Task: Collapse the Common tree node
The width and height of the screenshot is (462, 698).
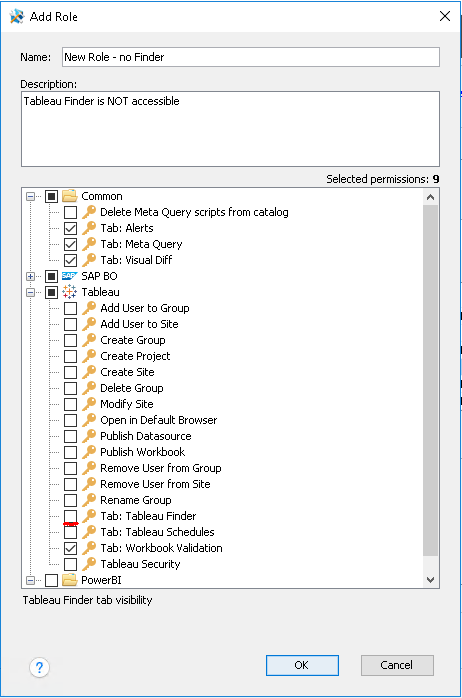Action: coord(30,196)
